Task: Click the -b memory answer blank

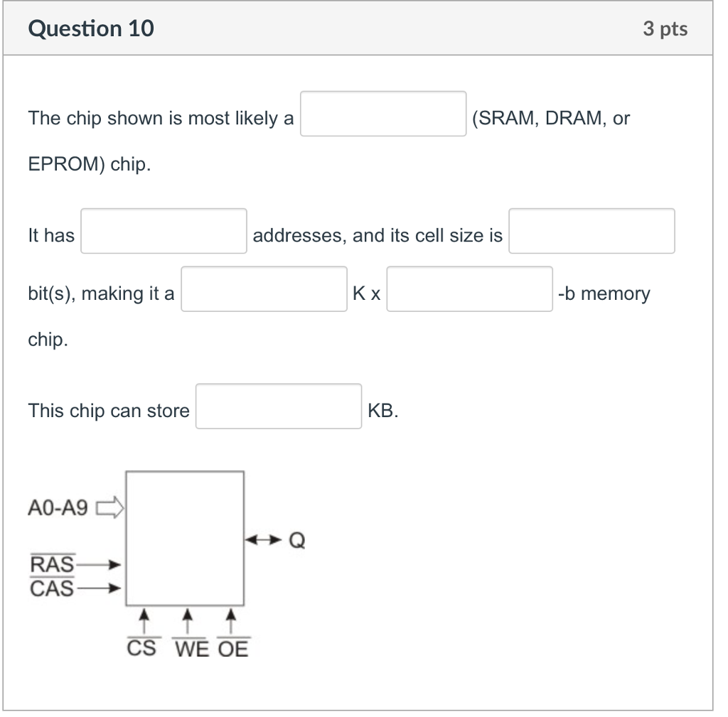Action: click(469, 289)
